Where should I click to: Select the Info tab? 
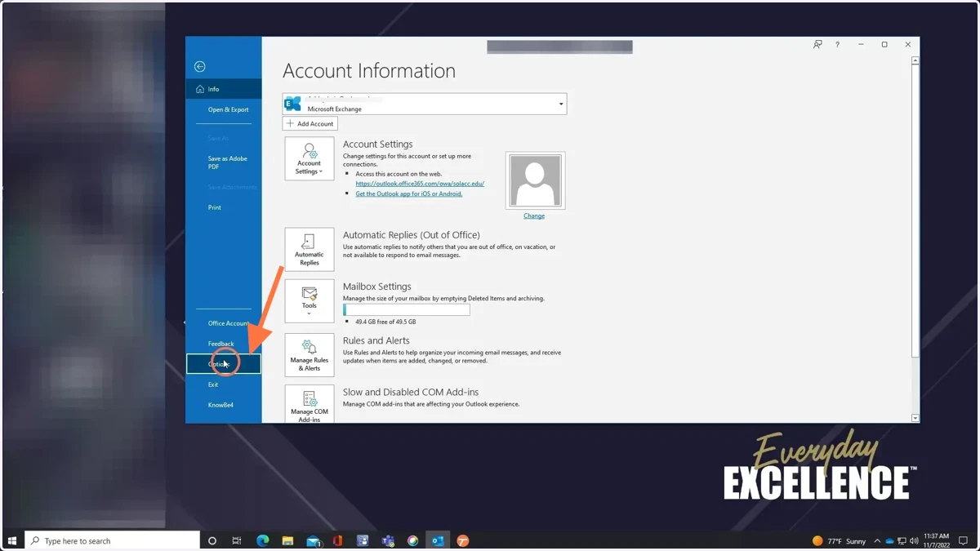224,89
